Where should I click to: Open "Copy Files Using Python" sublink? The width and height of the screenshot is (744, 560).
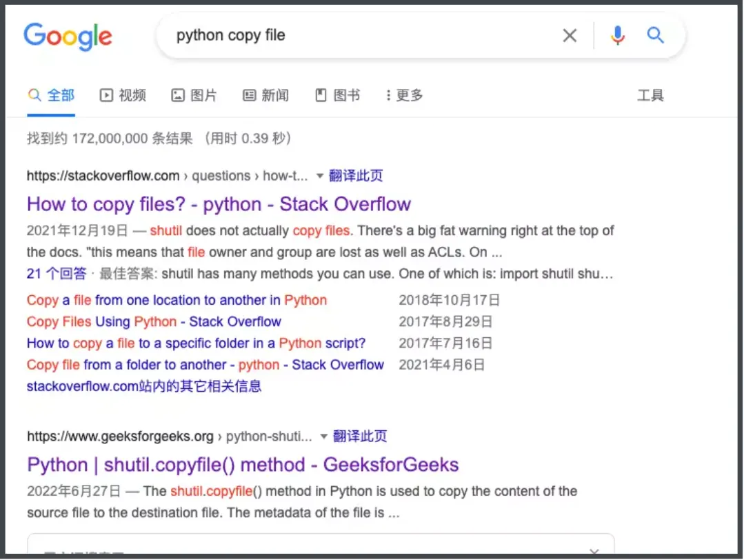click(154, 321)
